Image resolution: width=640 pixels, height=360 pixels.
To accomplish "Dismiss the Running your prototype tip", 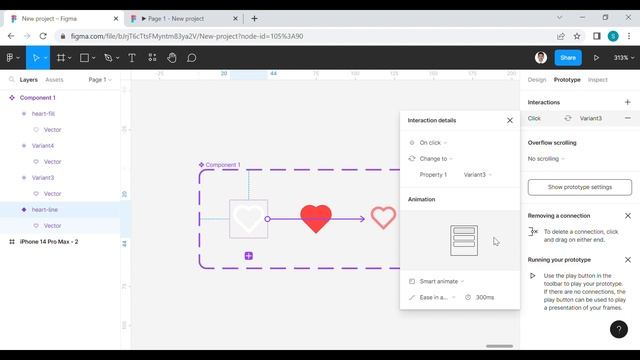I will [628, 260].
